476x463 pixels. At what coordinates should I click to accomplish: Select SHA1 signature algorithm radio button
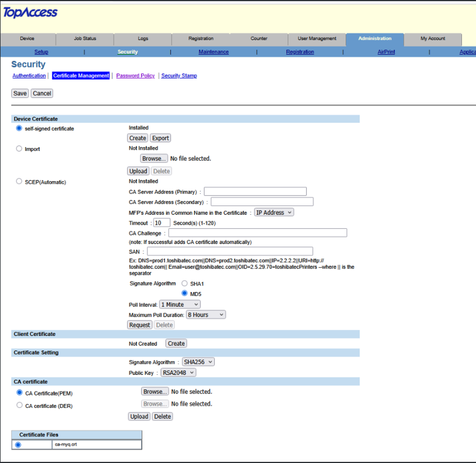185,283
